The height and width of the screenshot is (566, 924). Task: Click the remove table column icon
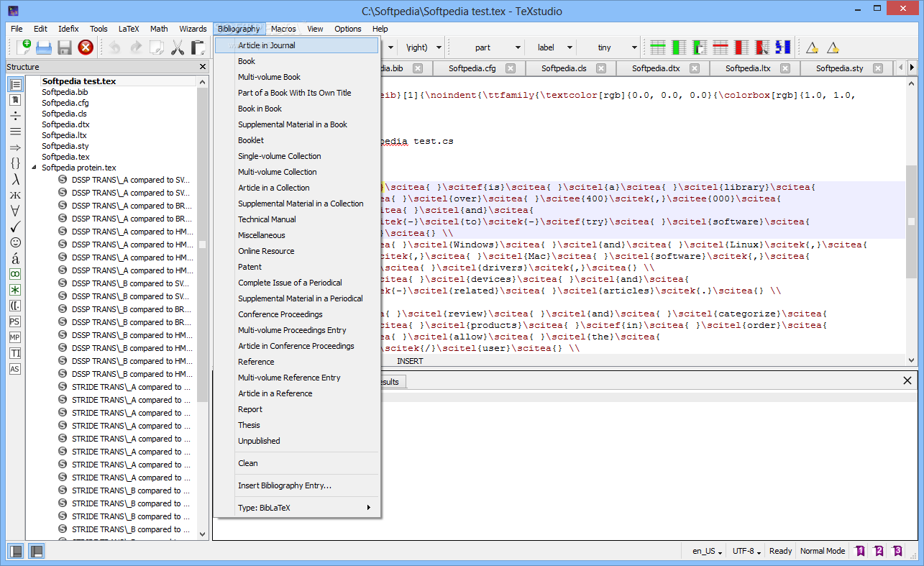741,47
